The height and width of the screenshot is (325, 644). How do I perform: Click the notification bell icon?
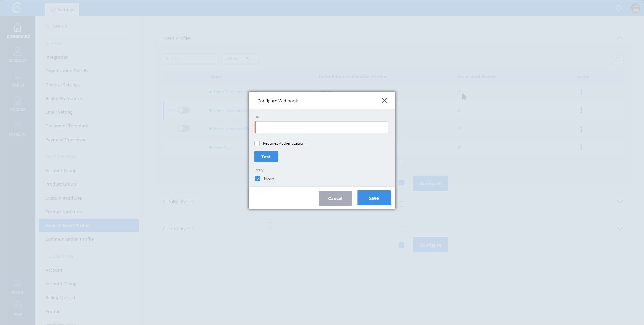(x=619, y=8)
